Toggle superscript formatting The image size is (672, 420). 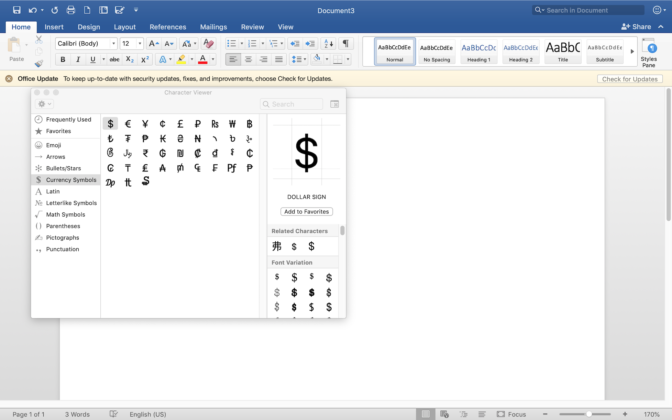coord(145,59)
